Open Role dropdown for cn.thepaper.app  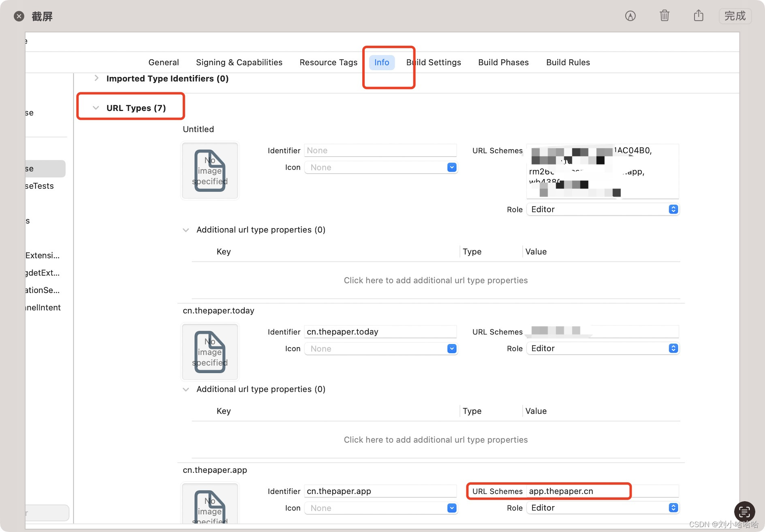pyautogui.click(x=603, y=508)
